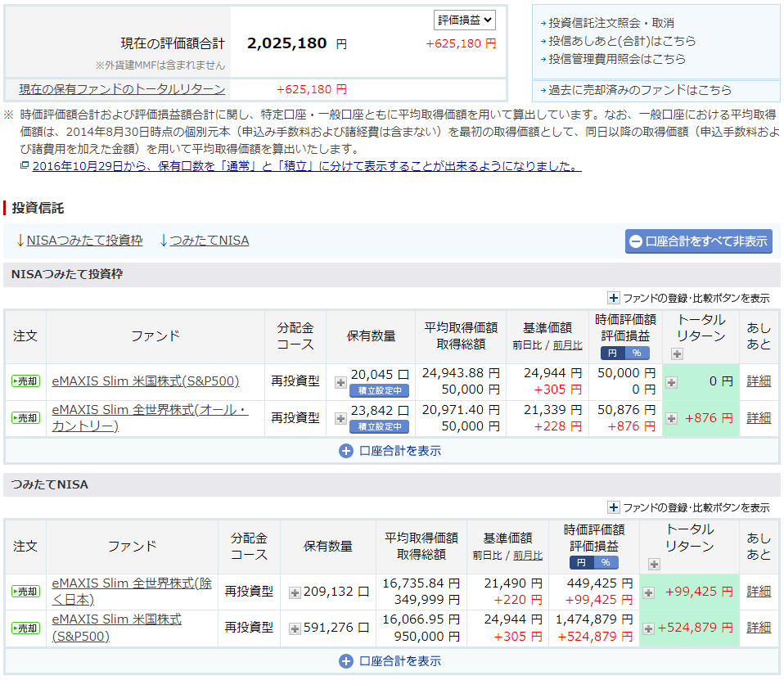Click 積立設定中 badge under 23,842 口

380,426
